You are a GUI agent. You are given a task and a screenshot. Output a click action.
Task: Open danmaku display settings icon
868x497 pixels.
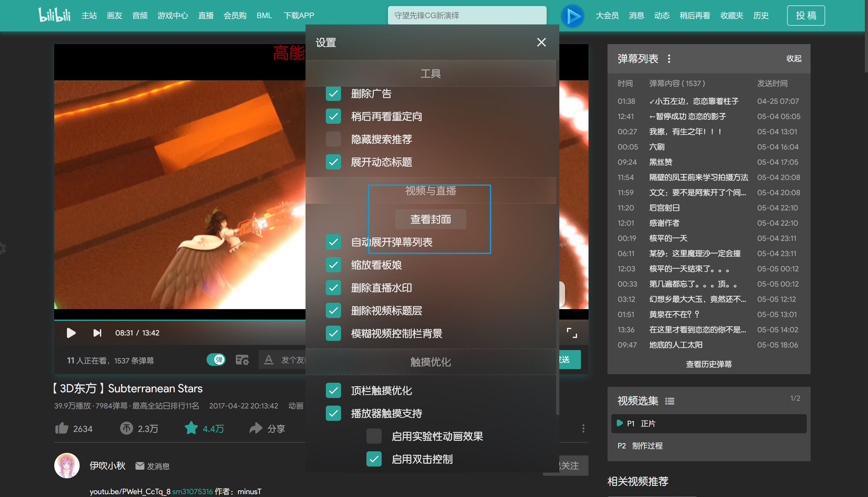coord(242,360)
